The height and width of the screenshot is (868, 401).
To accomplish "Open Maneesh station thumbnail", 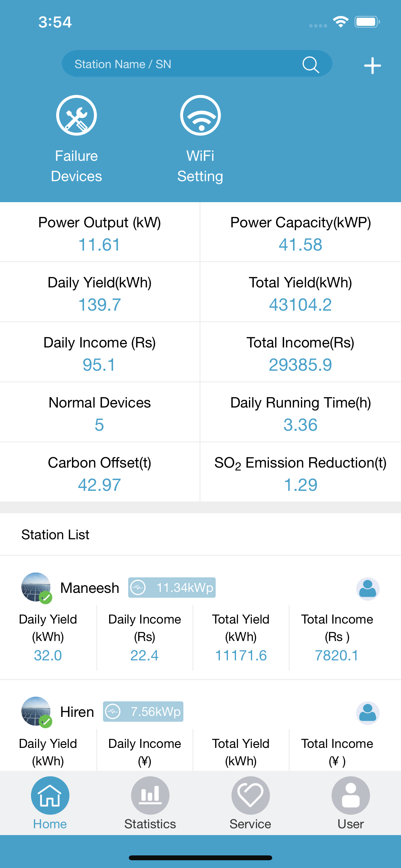I will coord(36,588).
